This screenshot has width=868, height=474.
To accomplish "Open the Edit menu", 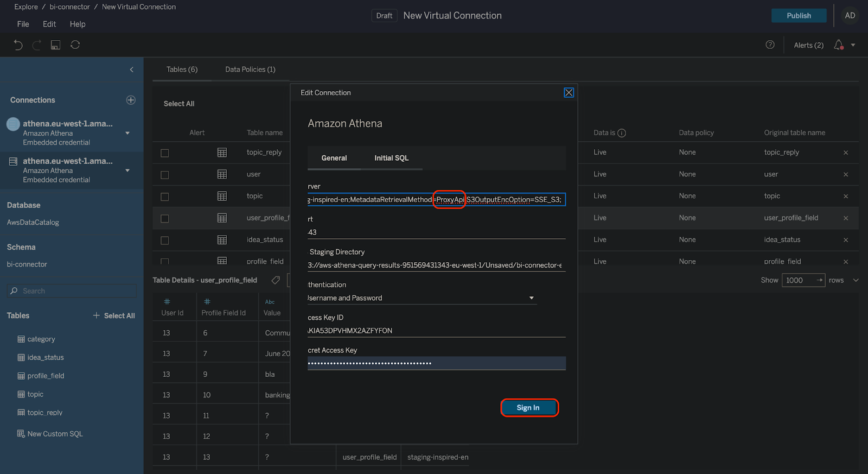I will coord(49,24).
